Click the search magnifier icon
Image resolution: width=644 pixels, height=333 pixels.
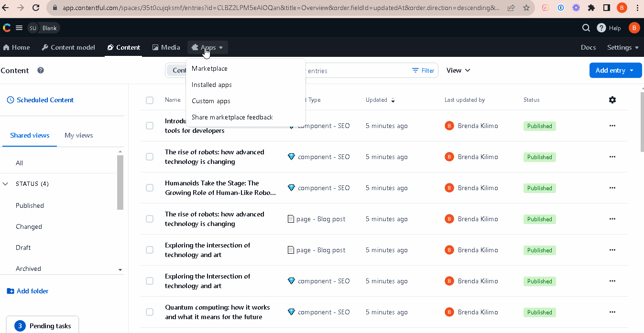point(586,28)
